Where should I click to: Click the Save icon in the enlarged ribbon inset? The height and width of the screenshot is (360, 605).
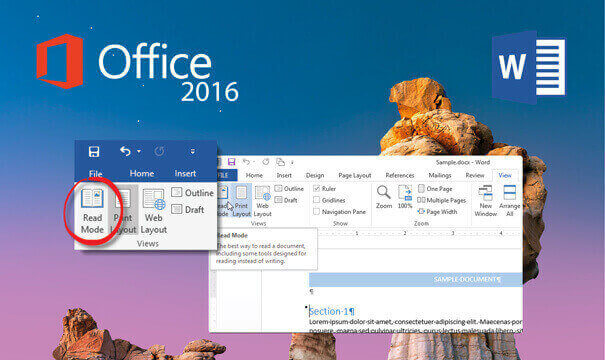(94, 152)
